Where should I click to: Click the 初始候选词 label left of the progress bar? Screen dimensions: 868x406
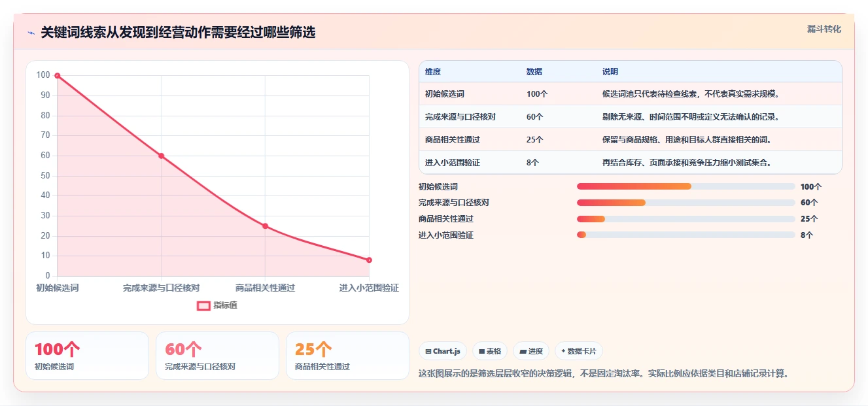pos(438,187)
